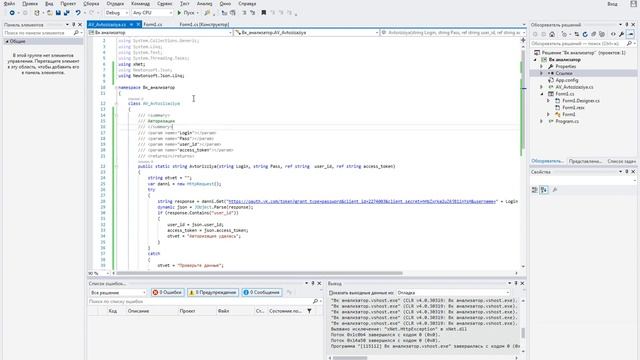This screenshot has width=640, height=360.
Task: Click the Navigate Back toolbar icon
Action: (x=12, y=13)
